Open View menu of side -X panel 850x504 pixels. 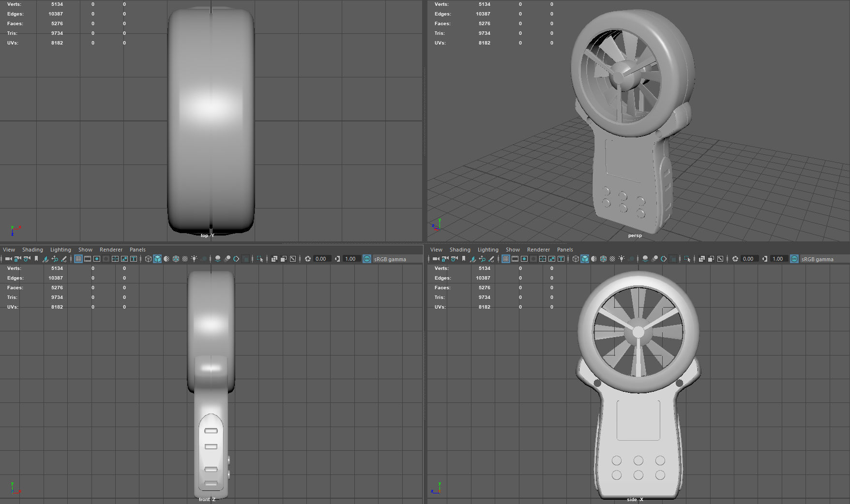[436, 250]
